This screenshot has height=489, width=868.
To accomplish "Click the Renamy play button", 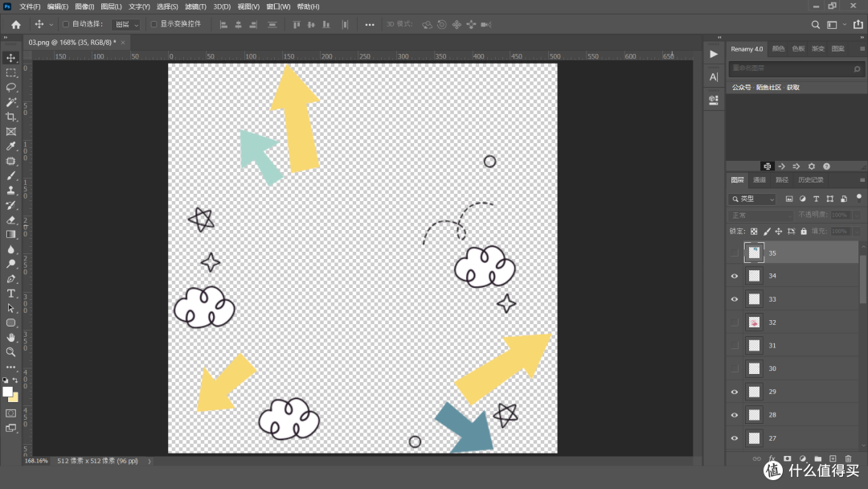I will [x=714, y=54].
